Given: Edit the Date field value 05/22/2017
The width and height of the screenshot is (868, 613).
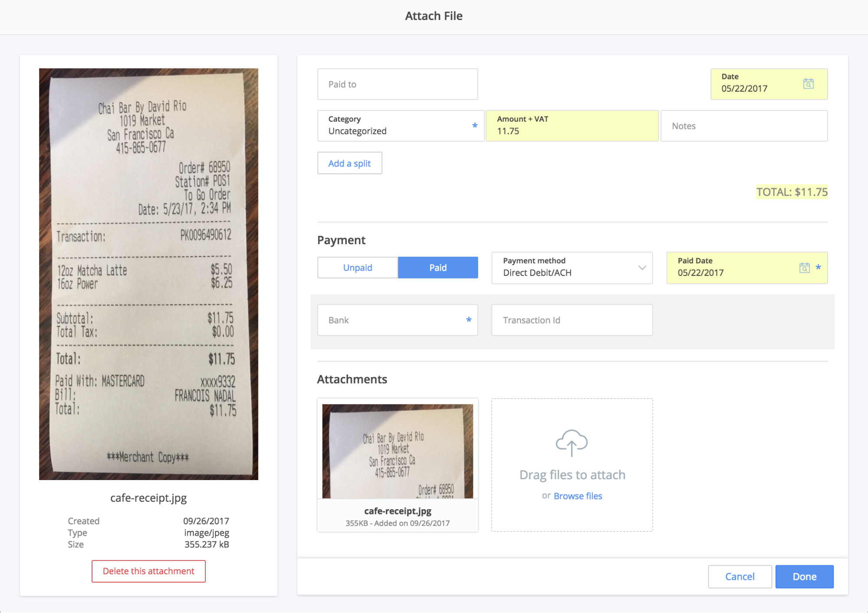Looking at the screenshot, I should [x=744, y=89].
